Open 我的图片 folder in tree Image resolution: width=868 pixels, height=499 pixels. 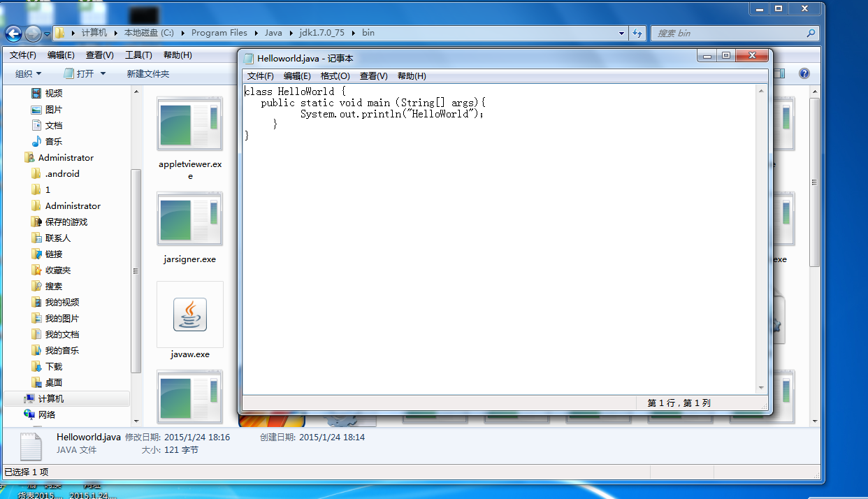62,318
